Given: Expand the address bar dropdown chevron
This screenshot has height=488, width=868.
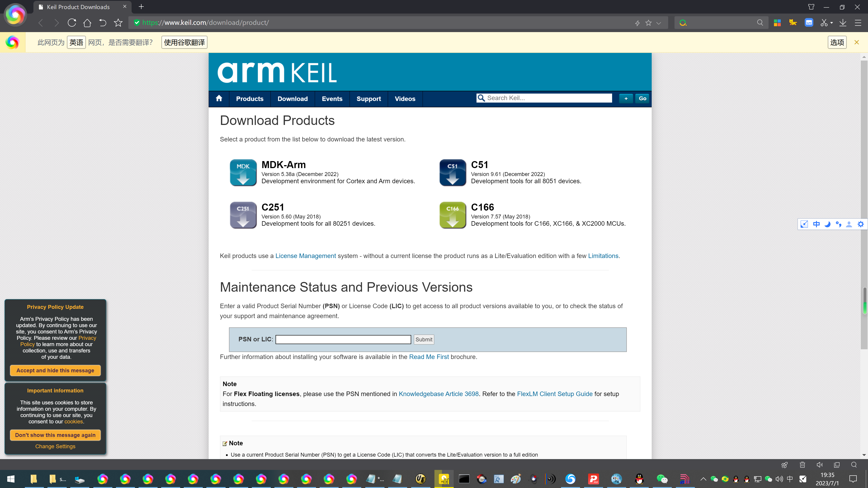Looking at the screenshot, I should 659,23.
